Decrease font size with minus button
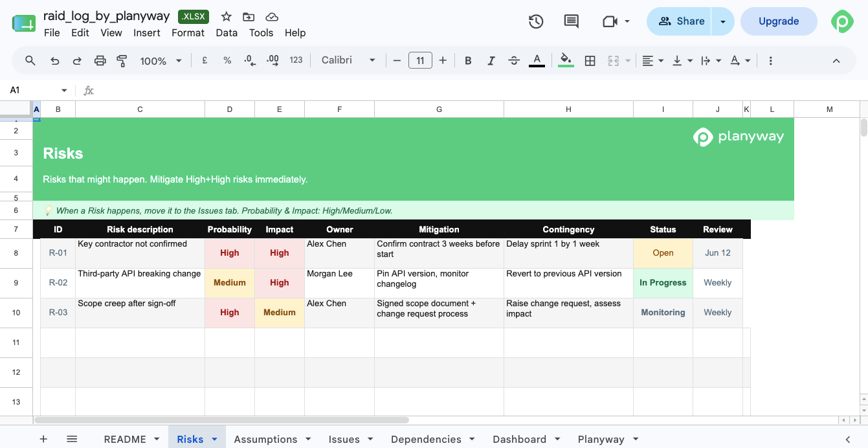The height and width of the screenshot is (448, 868). tap(397, 60)
